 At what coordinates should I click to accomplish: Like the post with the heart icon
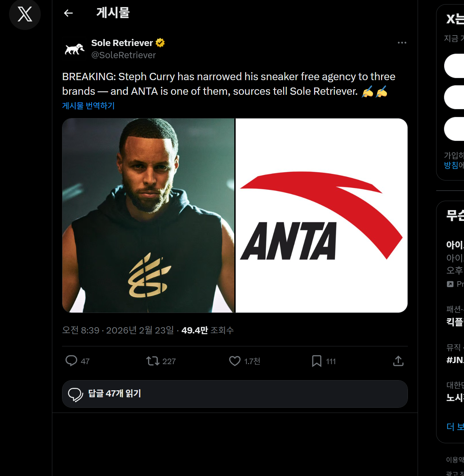point(235,361)
